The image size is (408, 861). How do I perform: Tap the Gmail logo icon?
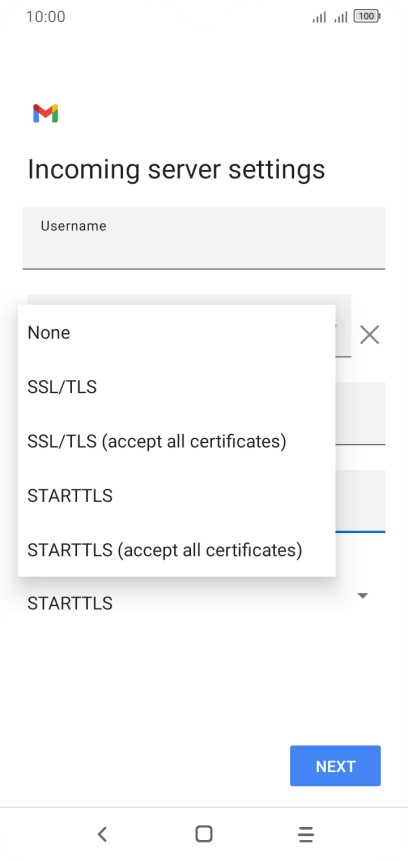[46, 113]
